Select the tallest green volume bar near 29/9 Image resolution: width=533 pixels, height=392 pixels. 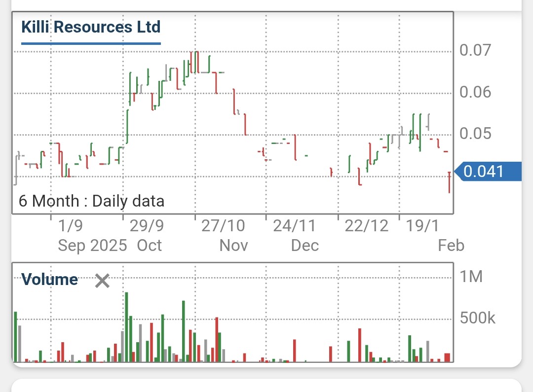(x=127, y=325)
